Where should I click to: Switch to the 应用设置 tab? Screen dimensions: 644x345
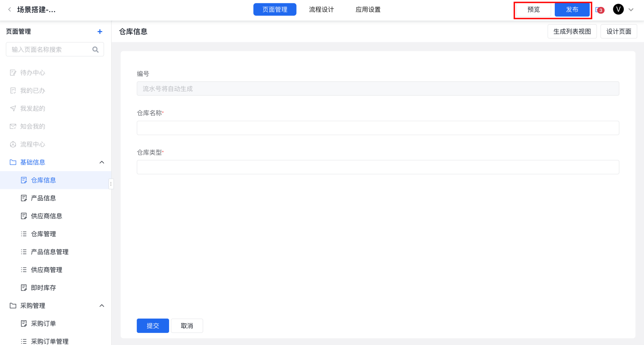pyautogui.click(x=368, y=10)
